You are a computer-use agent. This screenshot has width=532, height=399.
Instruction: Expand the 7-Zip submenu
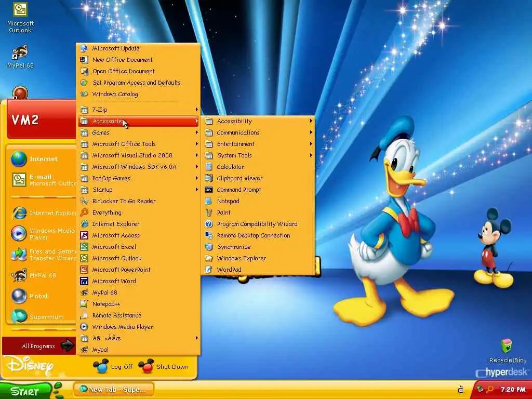(138, 110)
